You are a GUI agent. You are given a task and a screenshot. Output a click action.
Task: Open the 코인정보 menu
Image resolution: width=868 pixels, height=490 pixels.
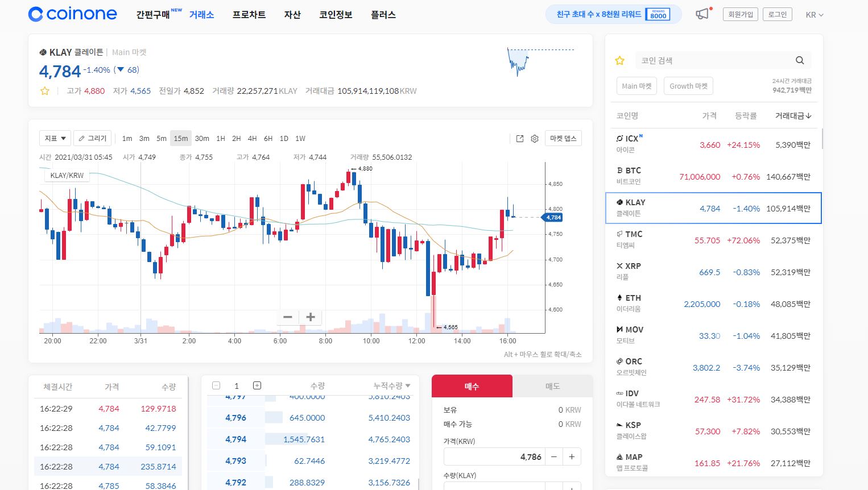tap(336, 15)
